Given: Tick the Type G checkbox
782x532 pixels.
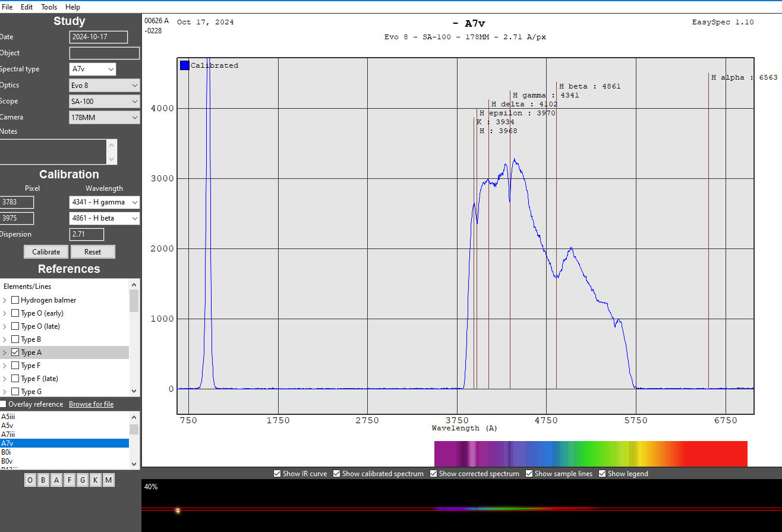Looking at the screenshot, I should [15, 392].
